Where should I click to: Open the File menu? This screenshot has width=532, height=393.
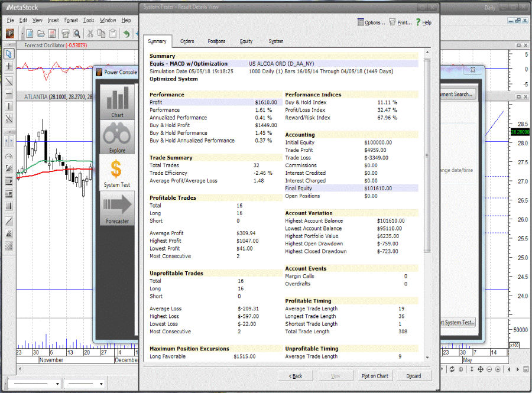click(x=10, y=20)
